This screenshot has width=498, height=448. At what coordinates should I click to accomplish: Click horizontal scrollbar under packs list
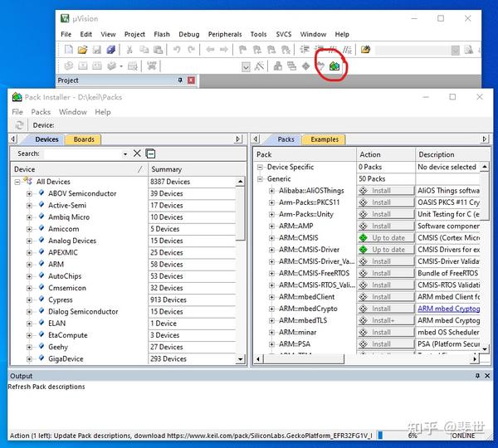pos(305,359)
